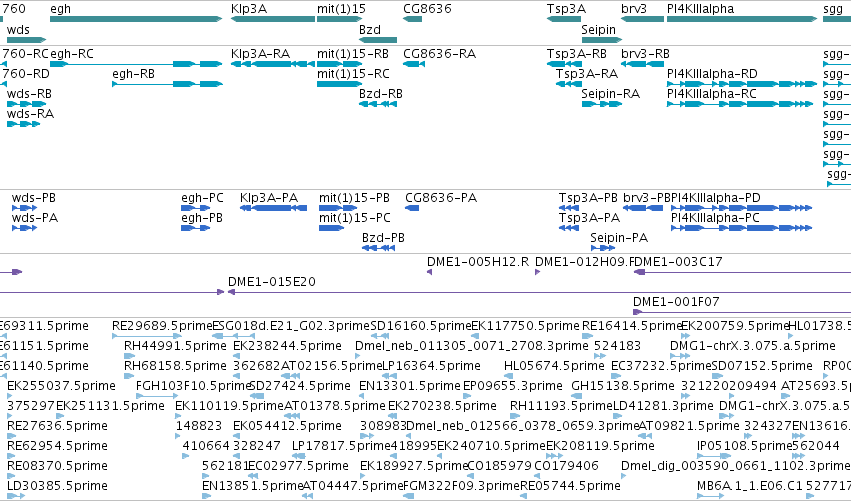
Task: Open the Tsp3A gene label
Action: pos(566,9)
